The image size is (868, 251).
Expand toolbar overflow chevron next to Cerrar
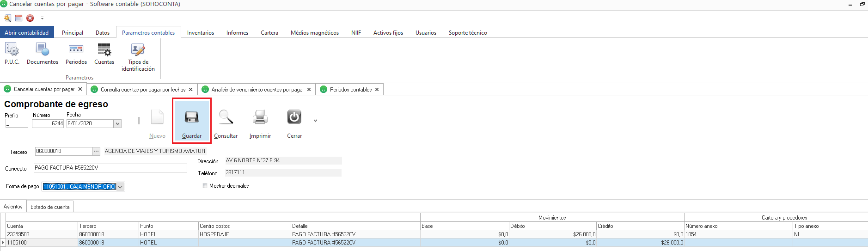pos(315,121)
